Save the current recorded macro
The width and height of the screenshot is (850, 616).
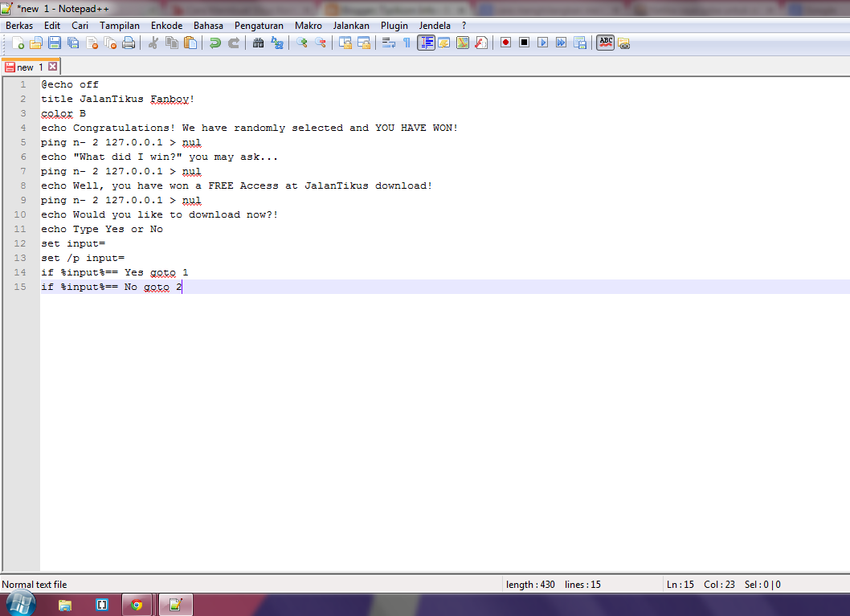click(579, 43)
